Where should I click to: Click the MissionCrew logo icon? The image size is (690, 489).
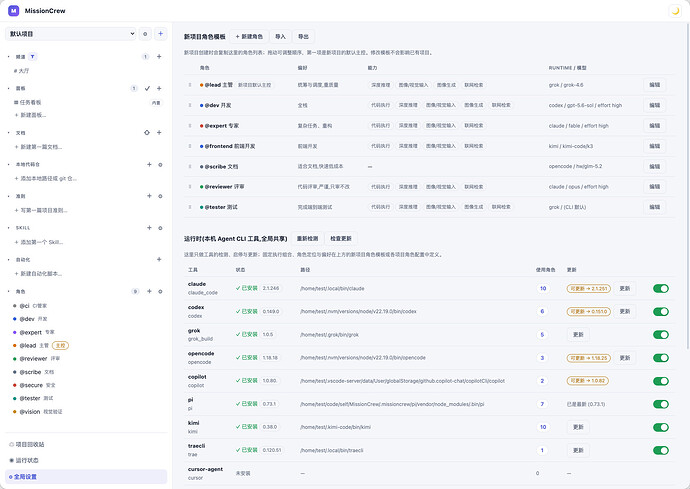(x=14, y=11)
